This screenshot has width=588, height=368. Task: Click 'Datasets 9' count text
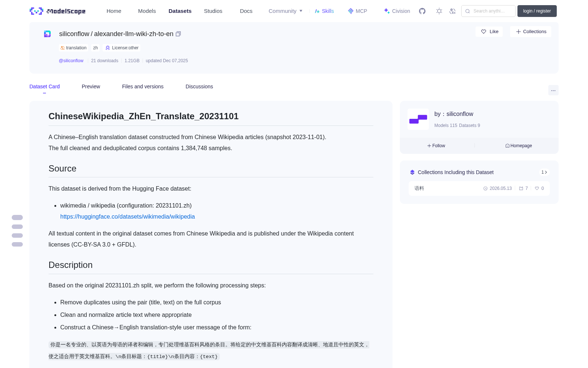click(x=470, y=125)
